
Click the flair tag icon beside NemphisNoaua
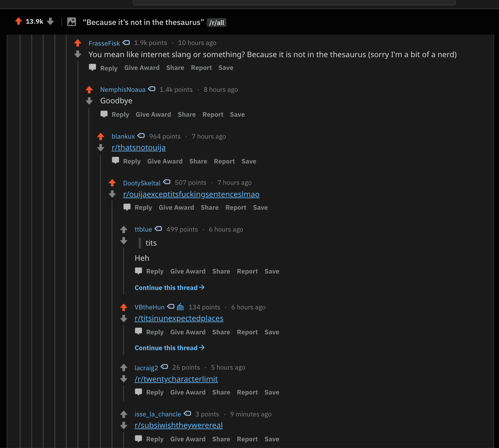click(152, 89)
